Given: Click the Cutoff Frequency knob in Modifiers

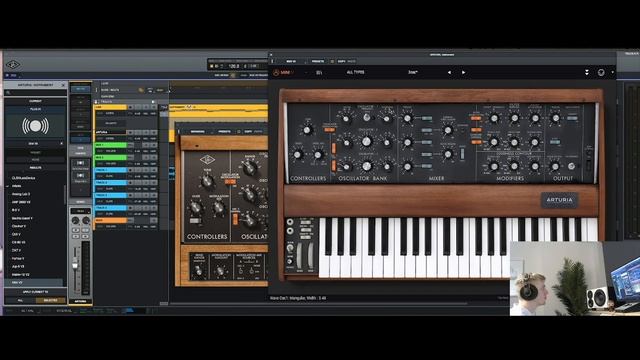Looking at the screenshot, I should (494, 118).
